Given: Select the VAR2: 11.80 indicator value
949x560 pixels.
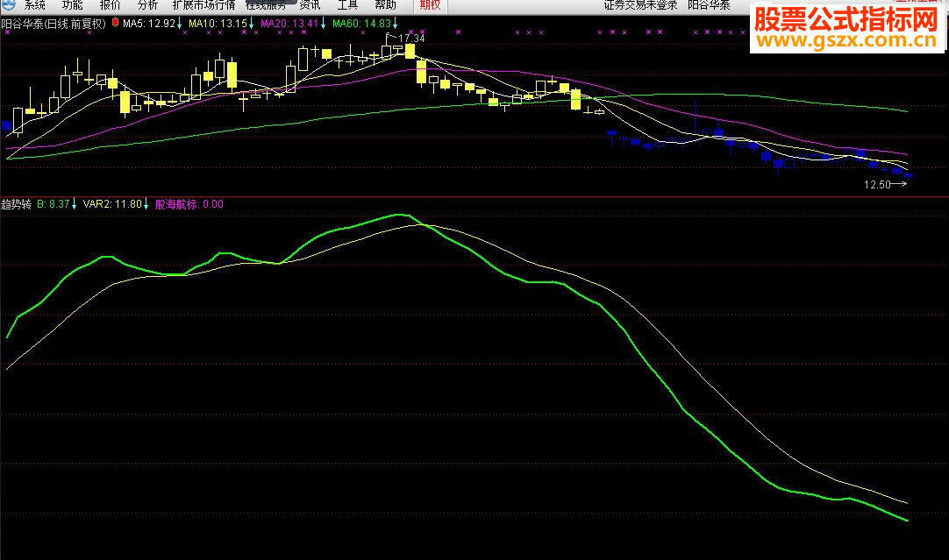Looking at the screenshot, I should pyautogui.click(x=112, y=204).
